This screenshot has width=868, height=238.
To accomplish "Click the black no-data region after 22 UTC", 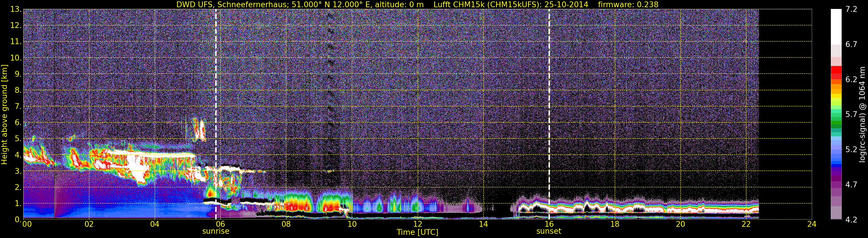I will [x=785, y=114].
